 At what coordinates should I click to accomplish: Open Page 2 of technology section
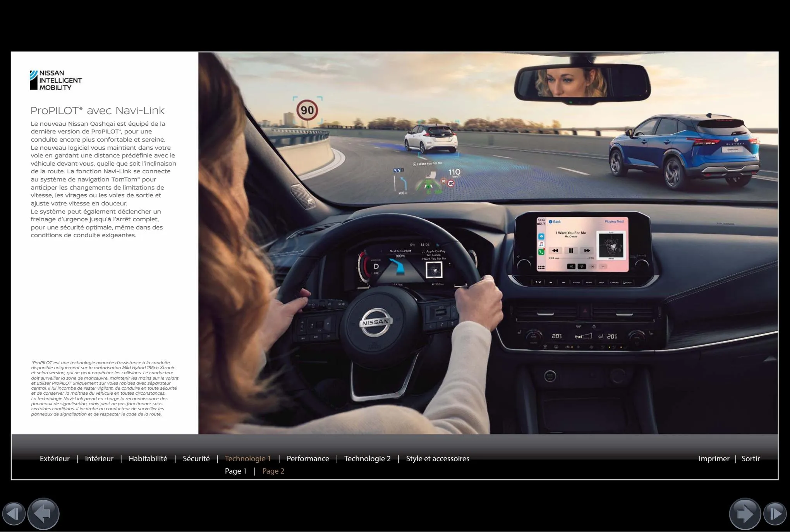273,471
